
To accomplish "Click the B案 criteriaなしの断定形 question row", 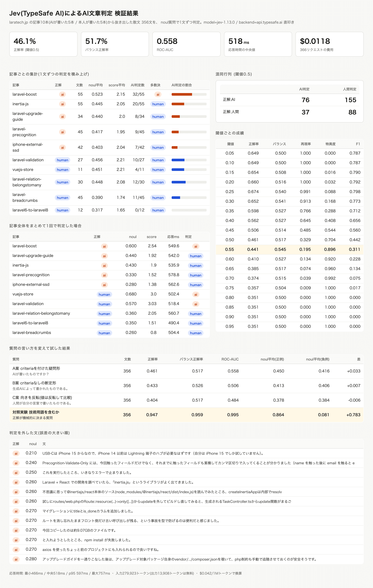I will pos(186,386).
